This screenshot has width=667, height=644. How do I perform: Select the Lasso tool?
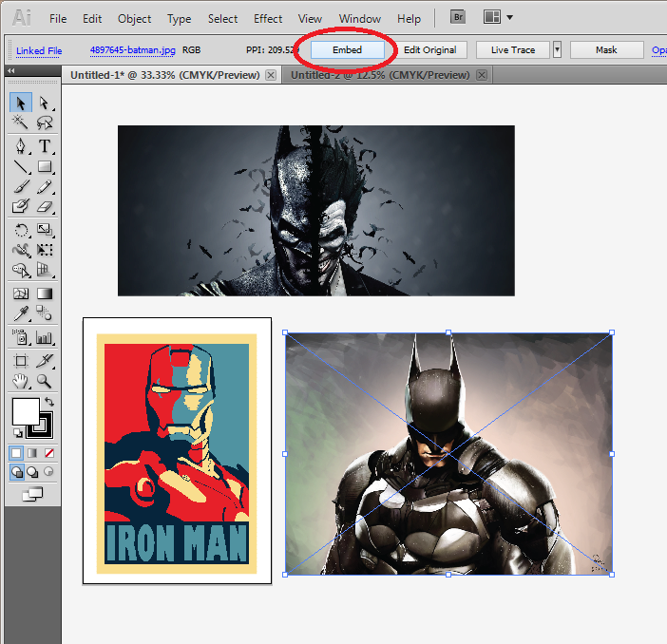tap(45, 123)
